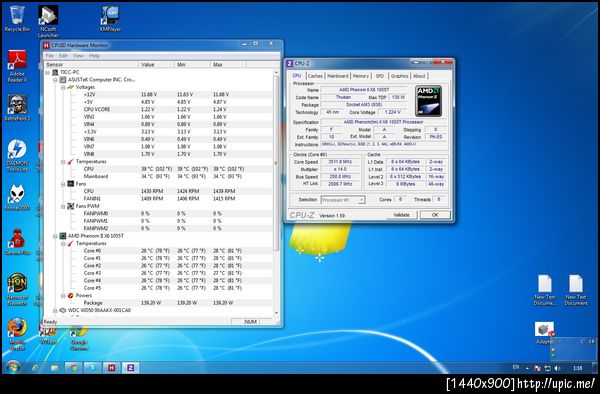
Task: Switch to the SPD tab in CPU-Z
Action: pyautogui.click(x=380, y=76)
